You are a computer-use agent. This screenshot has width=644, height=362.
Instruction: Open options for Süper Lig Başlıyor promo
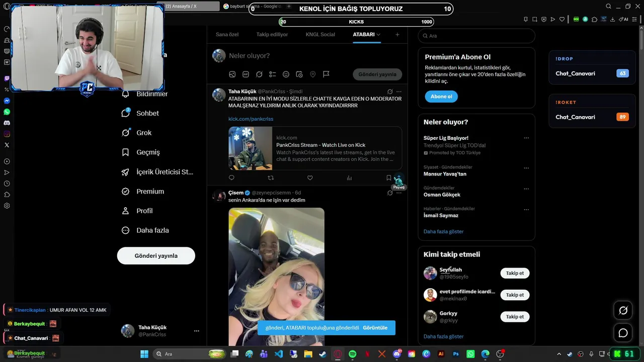pos(526,138)
